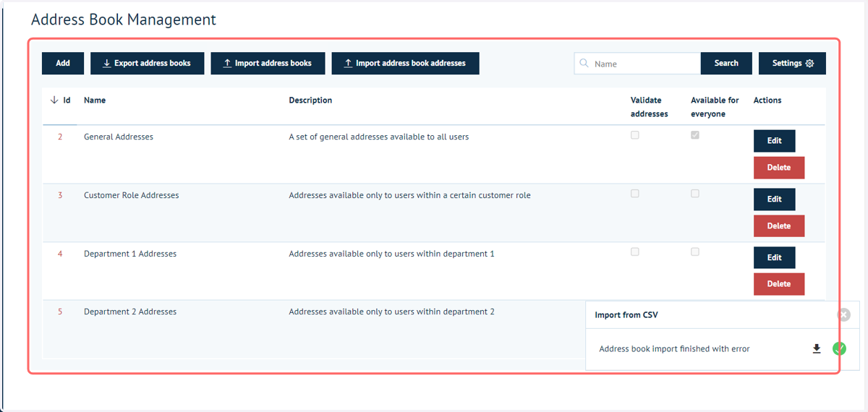
Task: Select Customer Role Addresses name cell
Action: (132, 195)
